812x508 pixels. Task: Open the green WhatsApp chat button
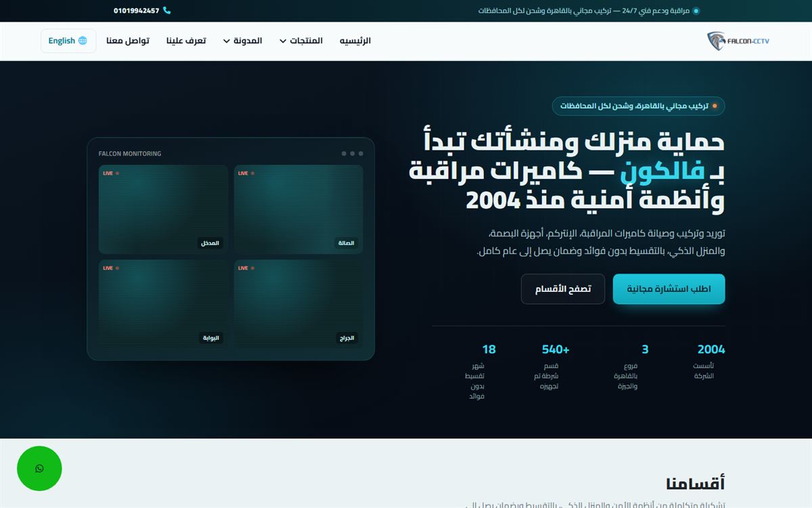point(39,468)
